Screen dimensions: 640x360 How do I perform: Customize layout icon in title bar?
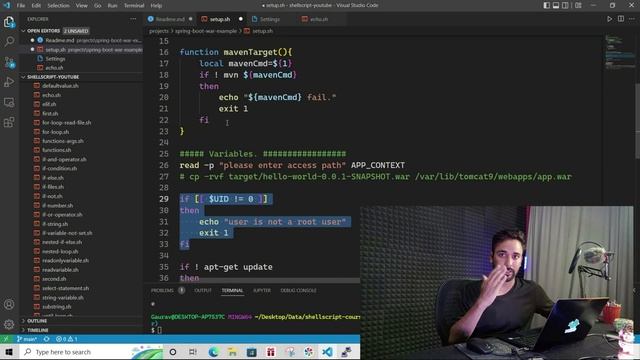point(578,5)
